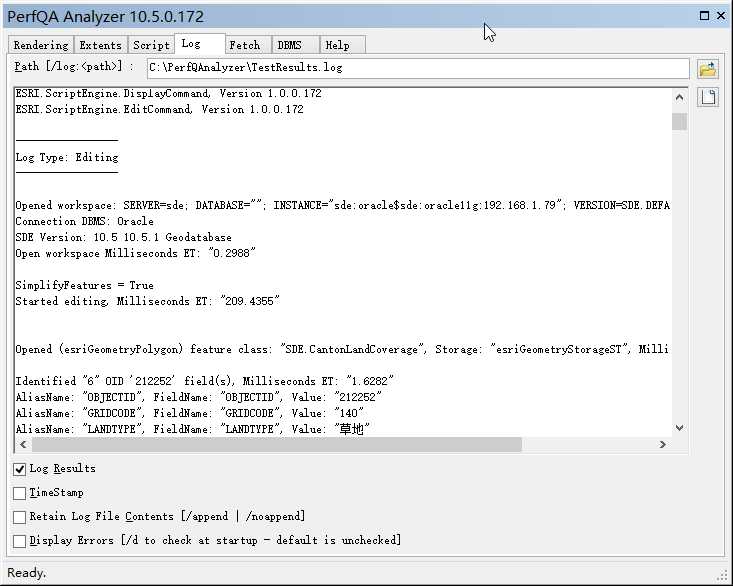
Task: Switch to the Extents tab
Action: (101, 45)
